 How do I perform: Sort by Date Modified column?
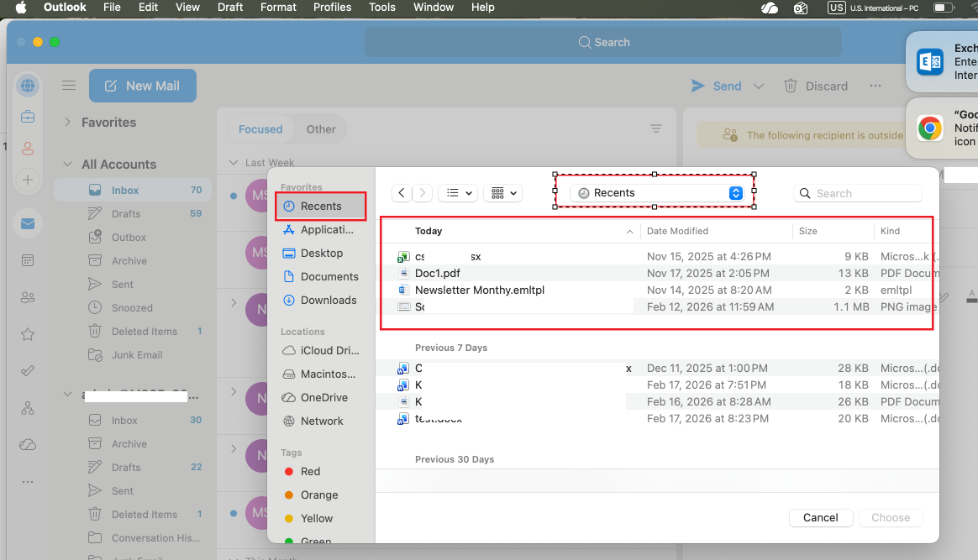pos(716,231)
